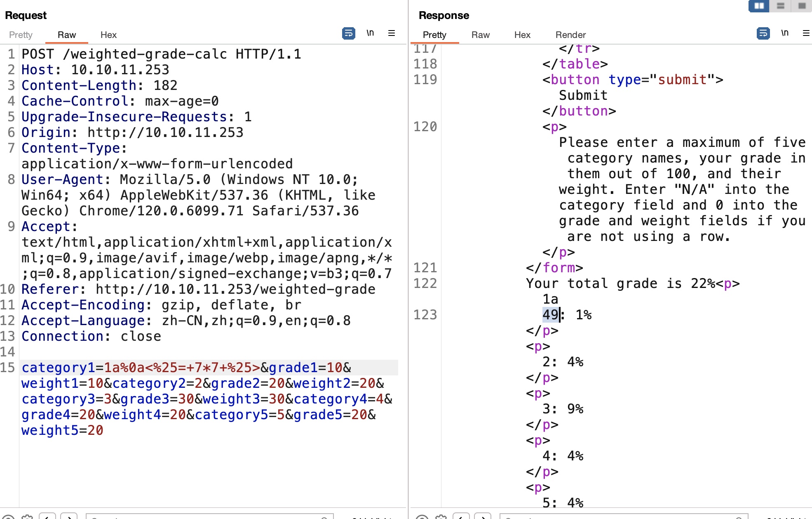Screen dimensions: 812x519
Task: Toggle non-printable characters (\n) in the Response panel
Action: coord(785,33)
